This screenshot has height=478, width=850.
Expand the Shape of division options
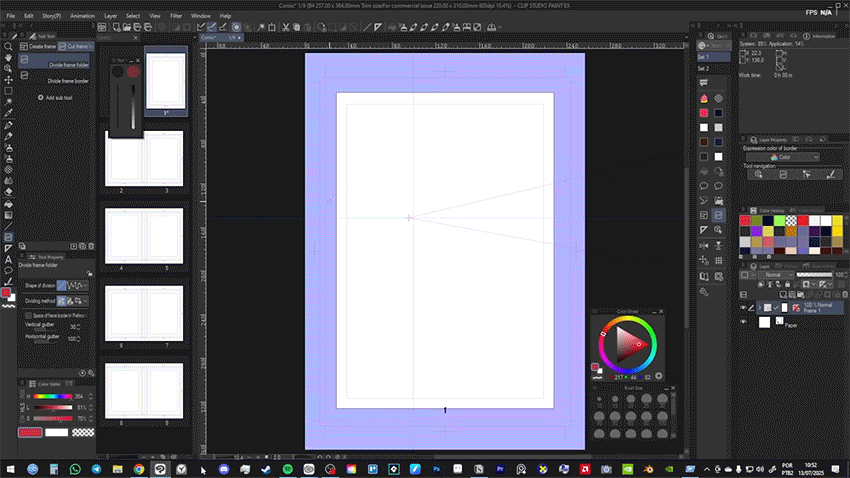click(x=84, y=286)
